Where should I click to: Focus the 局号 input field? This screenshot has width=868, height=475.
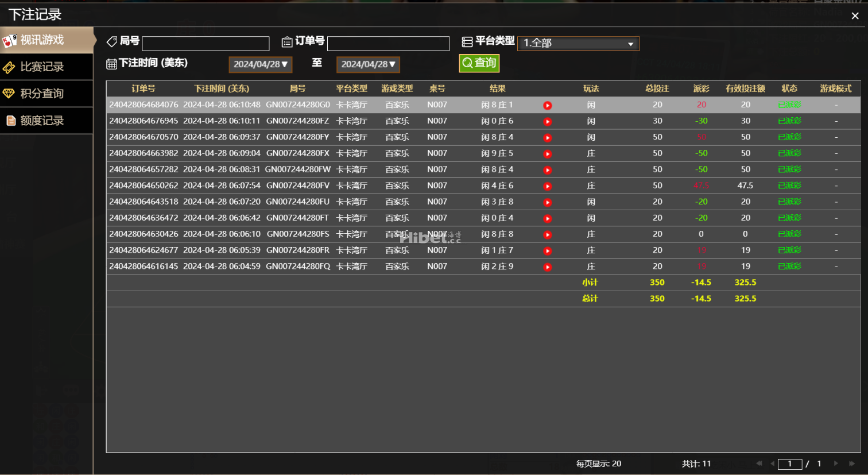pos(206,44)
